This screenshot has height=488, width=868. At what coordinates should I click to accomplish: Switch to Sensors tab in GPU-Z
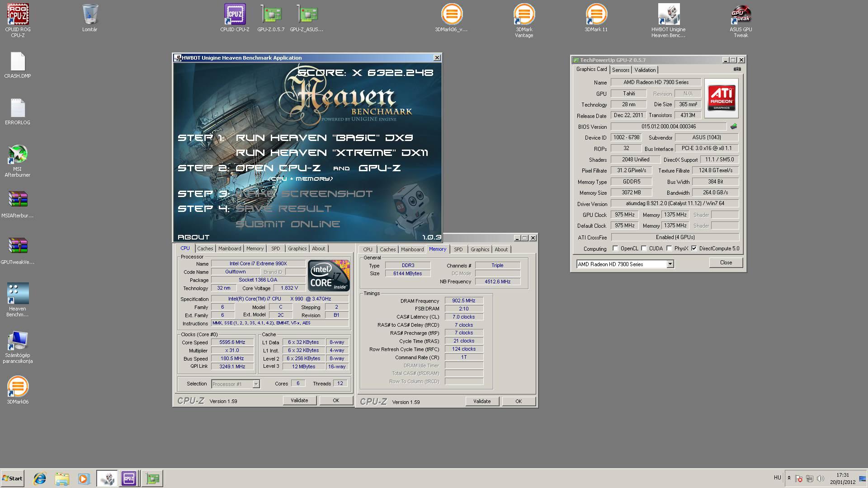[621, 70]
